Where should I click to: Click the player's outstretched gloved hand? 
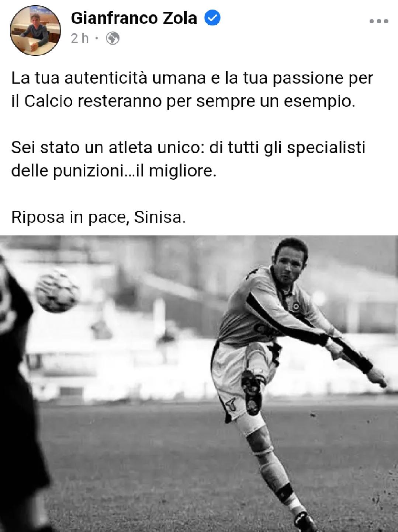point(377,376)
